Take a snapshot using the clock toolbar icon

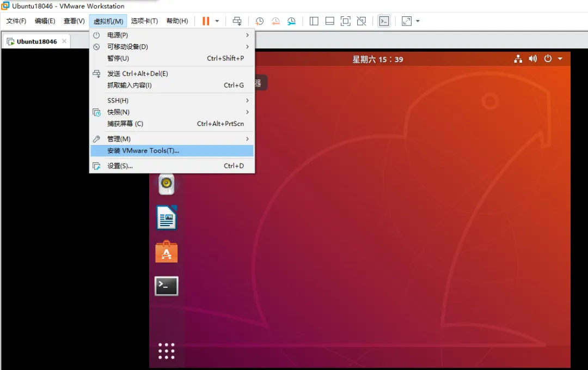[259, 21]
